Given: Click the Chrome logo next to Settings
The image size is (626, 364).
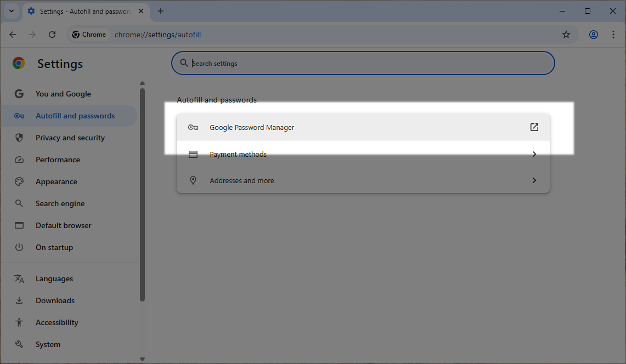Looking at the screenshot, I should click(18, 63).
